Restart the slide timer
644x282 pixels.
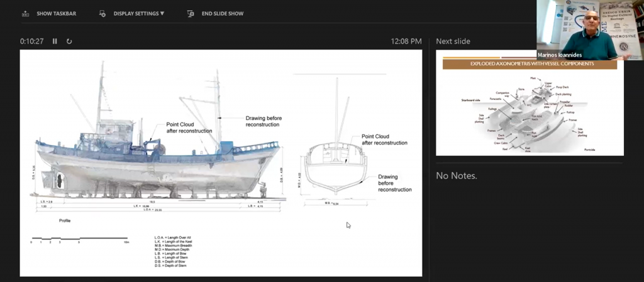(69, 41)
